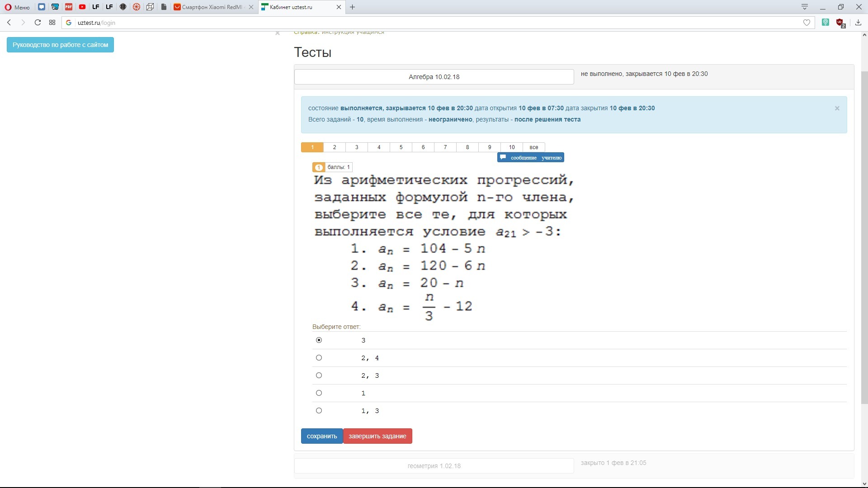This screenshot has width=868, height=488.
Task: Reload the page with refresh icon
Action: (x=38, y=23)
